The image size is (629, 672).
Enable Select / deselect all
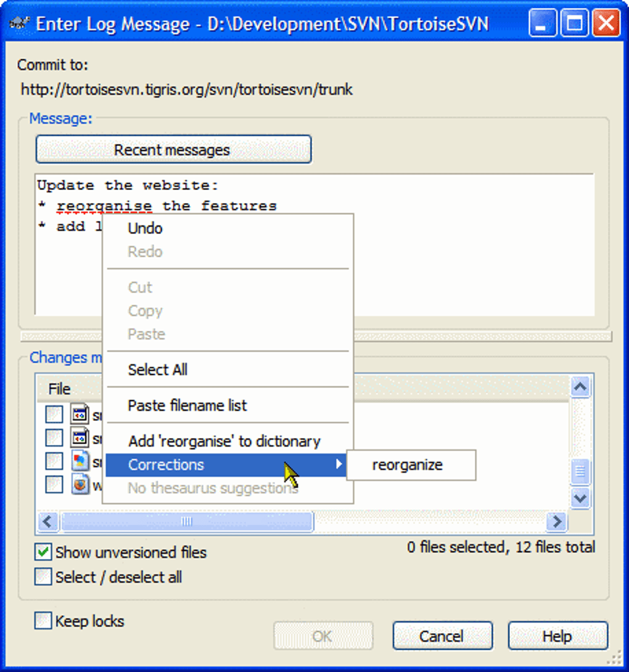click(x=42, y=576)
